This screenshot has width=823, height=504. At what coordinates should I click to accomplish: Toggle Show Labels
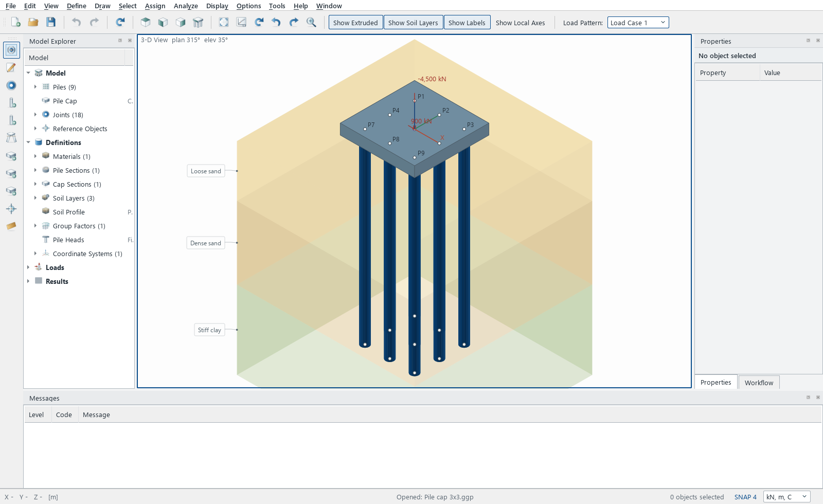tap(467, 23)
